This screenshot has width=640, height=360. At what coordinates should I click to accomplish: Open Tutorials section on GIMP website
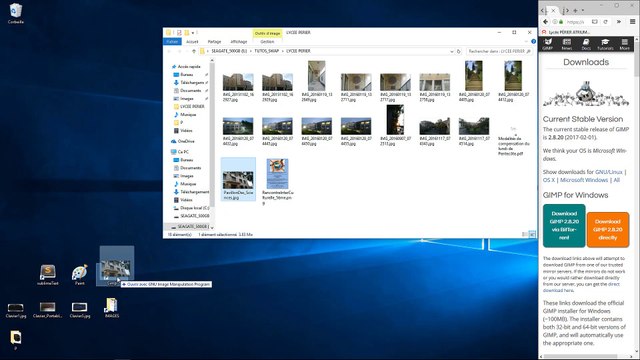coord(605,44)
